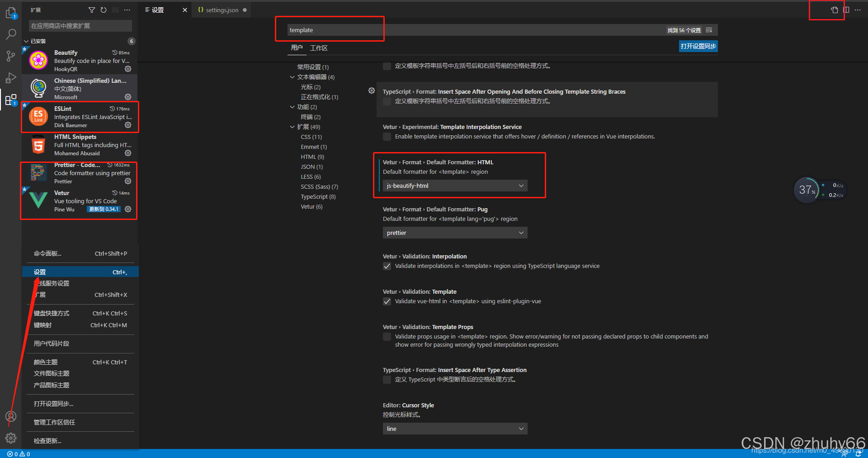Click the Vetur 更新到 0.34.1 button

point(104,209)
